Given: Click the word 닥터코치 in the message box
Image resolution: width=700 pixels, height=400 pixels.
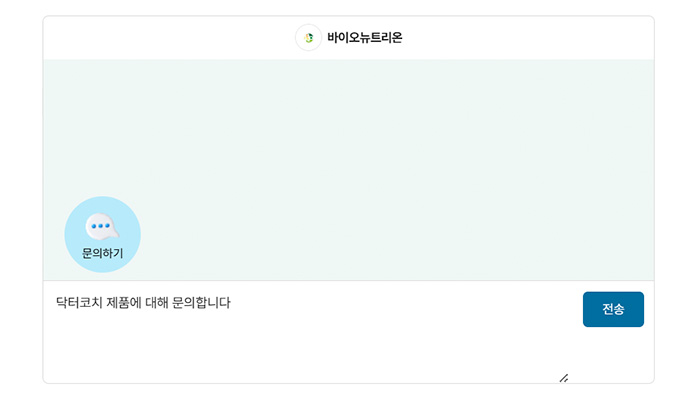Looking at the screenshot, I should [x=79, y=303].
